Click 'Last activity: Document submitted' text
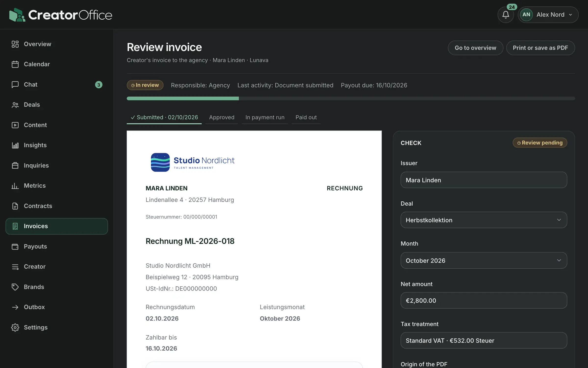The height and width of the screenshot is (368, 588). pos(285,85)
